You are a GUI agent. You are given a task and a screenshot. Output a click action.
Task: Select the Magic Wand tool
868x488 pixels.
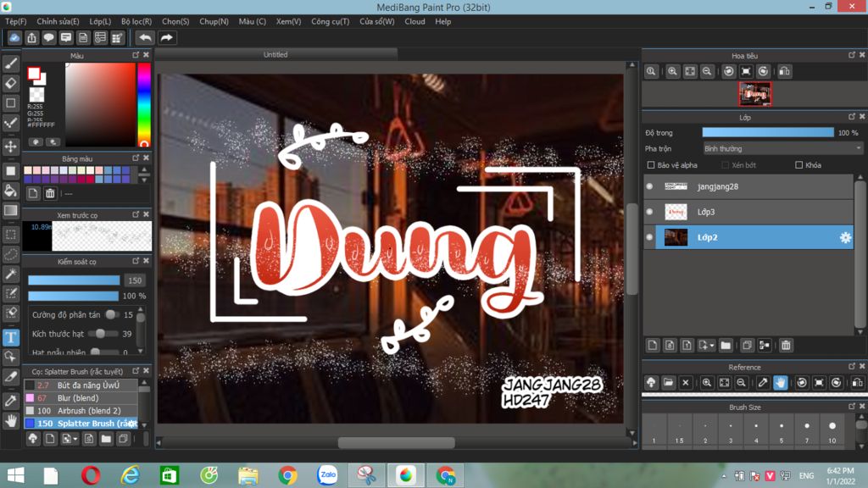coord(10,274)
